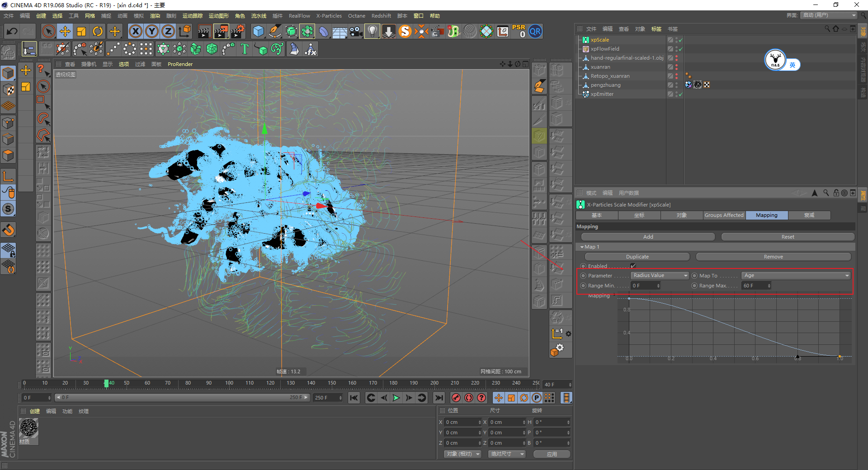Click the PSR reset icon
The height and width of the screenshot is (470, 868).
pos(519,31)
